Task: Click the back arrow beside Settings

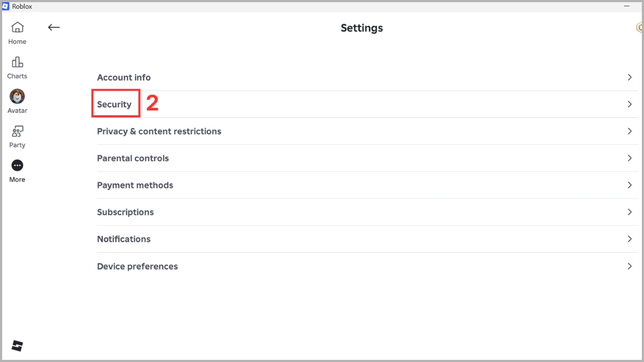Action: 54,27
